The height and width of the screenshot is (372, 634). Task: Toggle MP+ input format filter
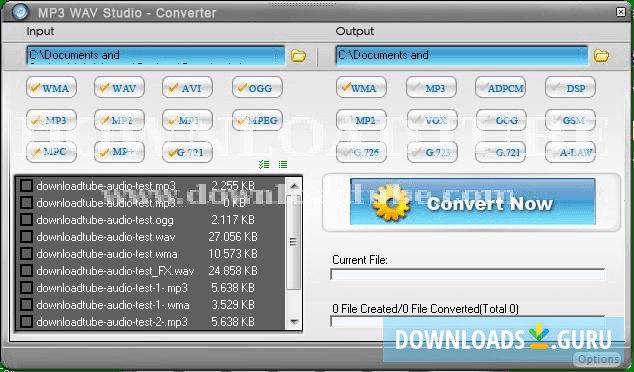(119, 152)
